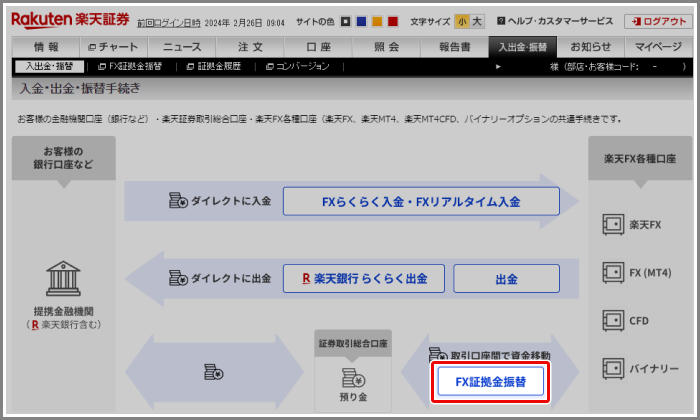This screenshot has width=700, height=420.
Task: Click 提携金融機関 label
Action: [x=63, y=312]
